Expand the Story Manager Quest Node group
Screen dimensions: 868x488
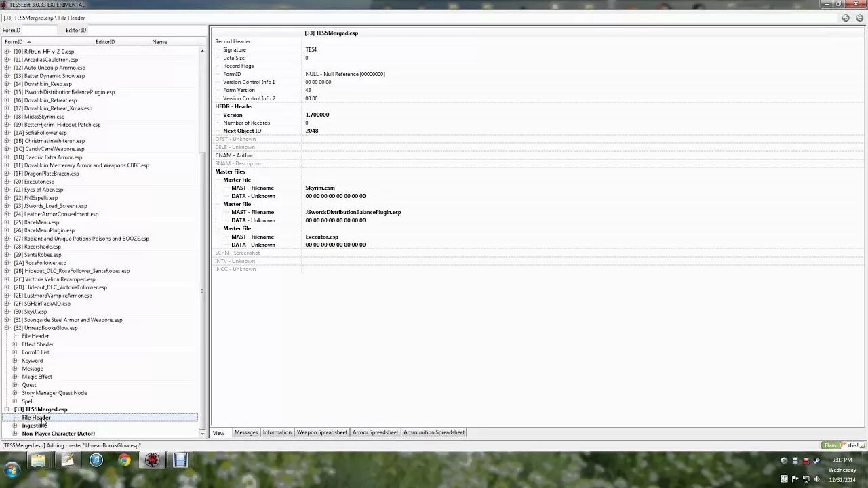(x=15, y=393)
